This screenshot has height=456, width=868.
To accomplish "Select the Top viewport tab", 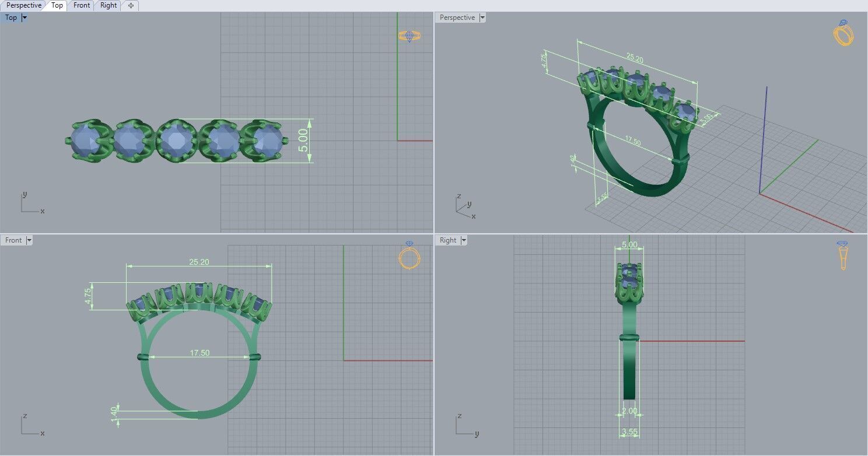I will coord(57,5).
